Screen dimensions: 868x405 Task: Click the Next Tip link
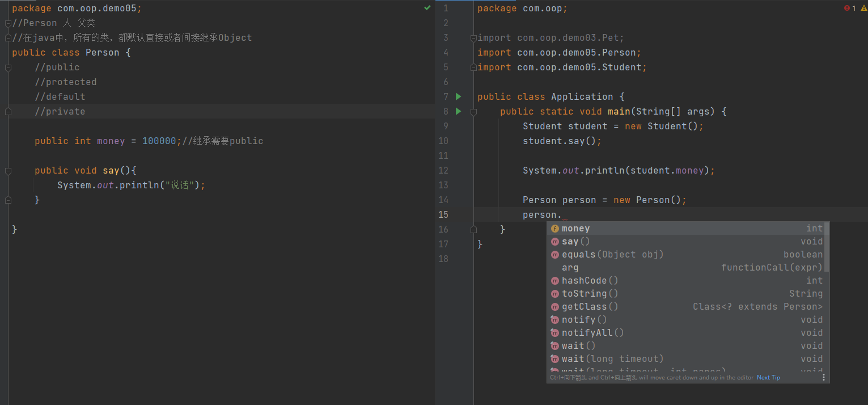(x=768, y=378)
